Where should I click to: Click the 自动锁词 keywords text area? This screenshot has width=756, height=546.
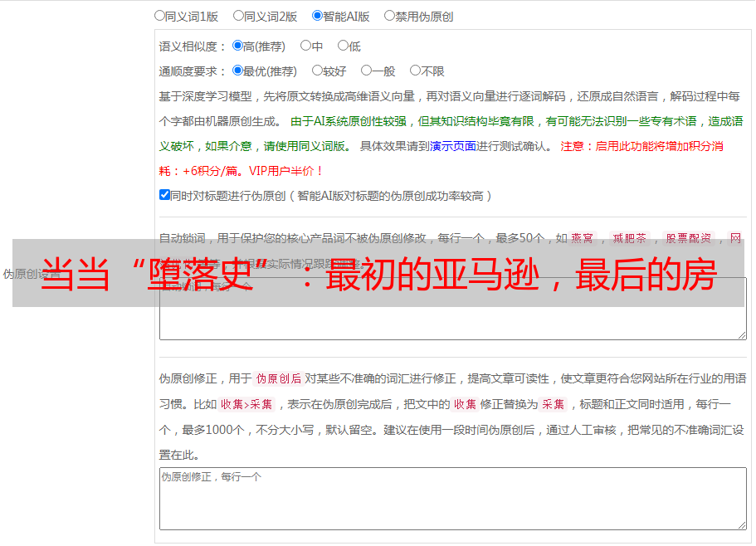click(x=453, y=309)
